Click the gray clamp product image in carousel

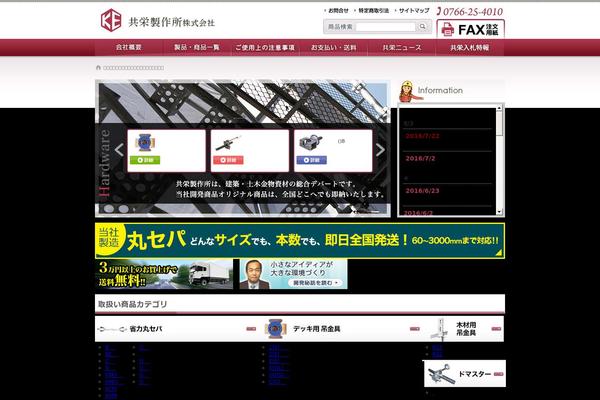pyautogui.click(x=311, y=143)
